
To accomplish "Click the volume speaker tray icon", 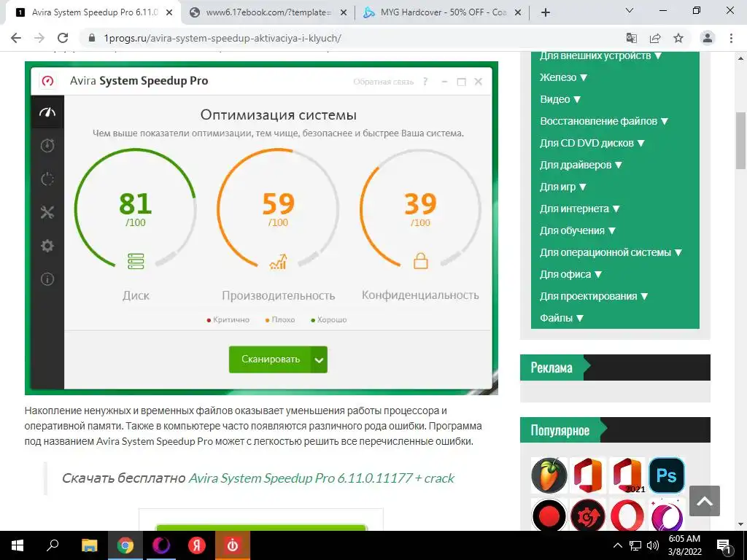I will (653, 545).
